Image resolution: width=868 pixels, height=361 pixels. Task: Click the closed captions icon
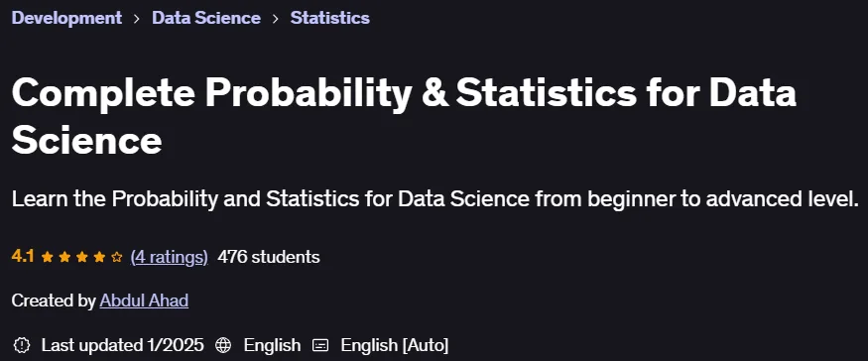[x=320, y=345]
